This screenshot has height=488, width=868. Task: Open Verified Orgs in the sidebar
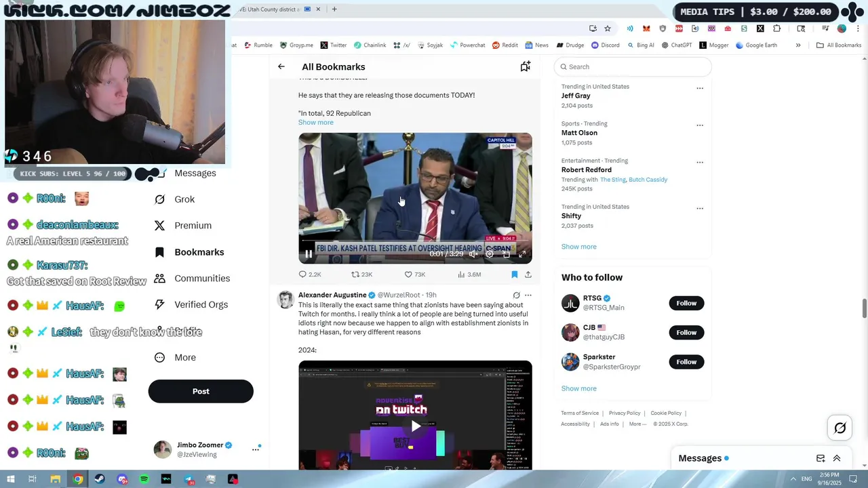pyautogui.click(x=191, y=305)
